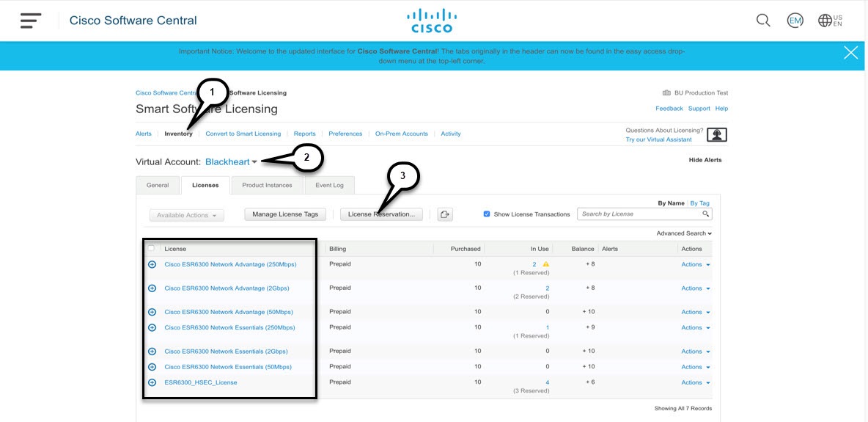Dismiss the blue Important Notice banner
868x422 pixels.
pyautogui.click(x=851, y=53)
